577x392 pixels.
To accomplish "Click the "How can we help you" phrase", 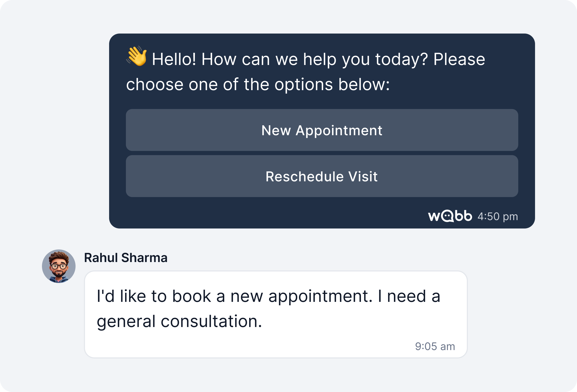I will [269, 59].
